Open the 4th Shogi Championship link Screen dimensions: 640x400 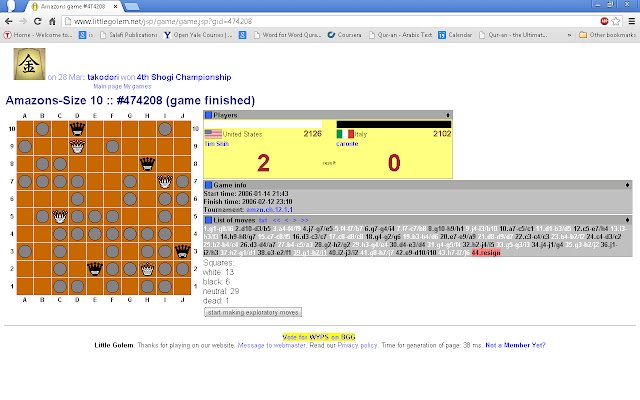(x=184, y=77)
